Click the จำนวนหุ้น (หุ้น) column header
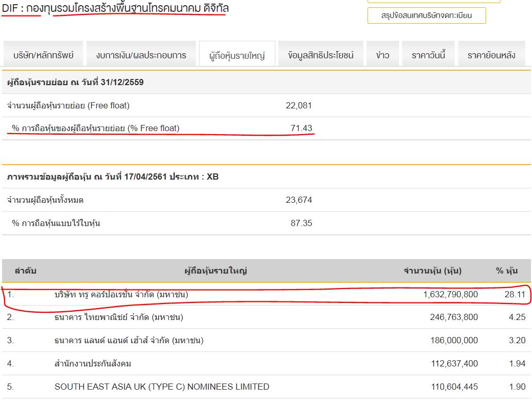532x400 pixels. (x=433, y=270)
